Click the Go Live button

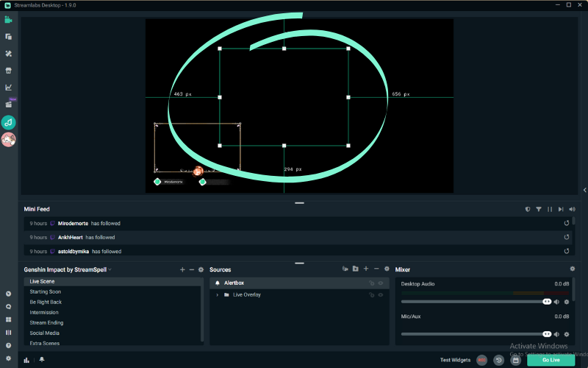(x=551, y=360)
